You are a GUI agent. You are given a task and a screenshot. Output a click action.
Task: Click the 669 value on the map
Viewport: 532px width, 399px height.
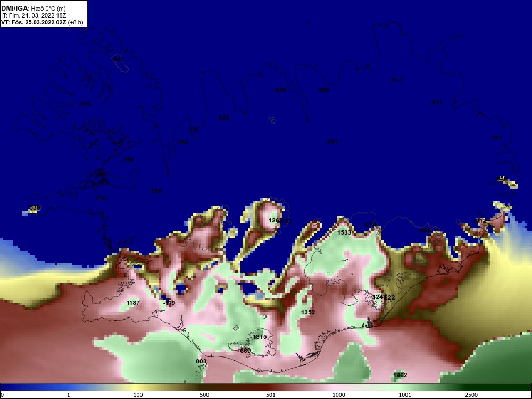(245, 351)
